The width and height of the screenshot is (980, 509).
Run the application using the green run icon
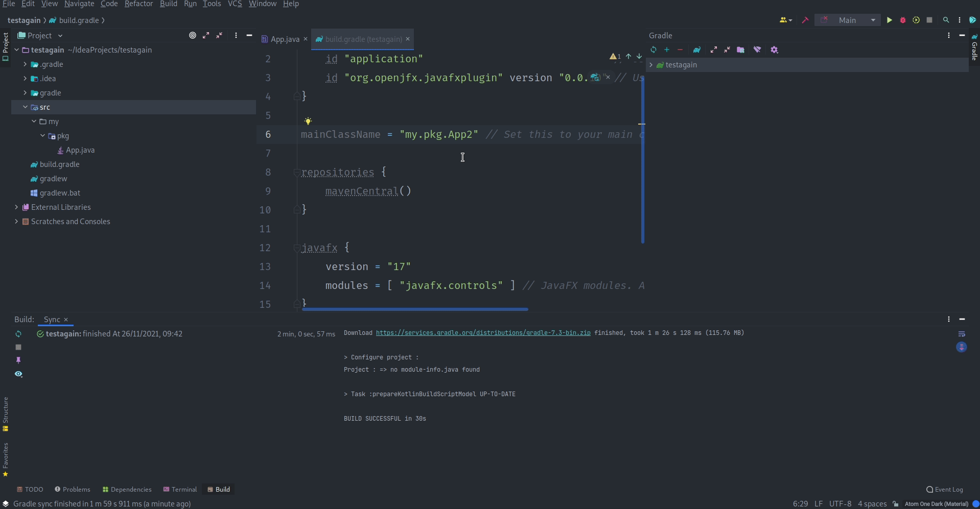(890, 20)
